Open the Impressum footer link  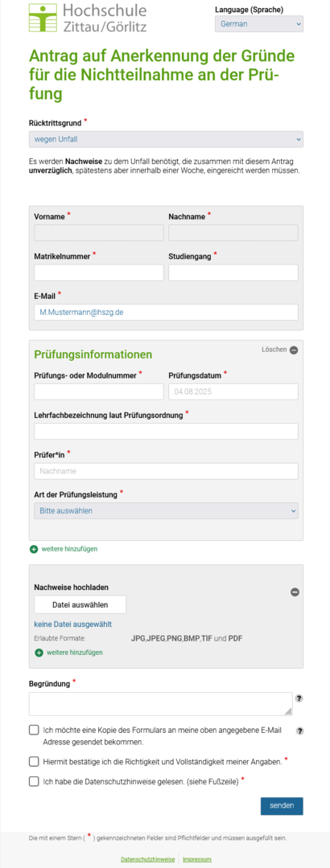click(x=197, y=859)
